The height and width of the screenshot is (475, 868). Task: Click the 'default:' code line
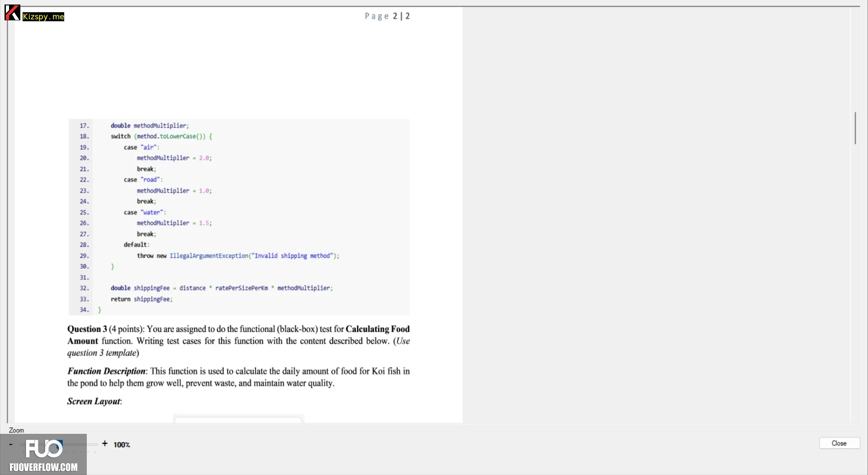pos(137,245)
